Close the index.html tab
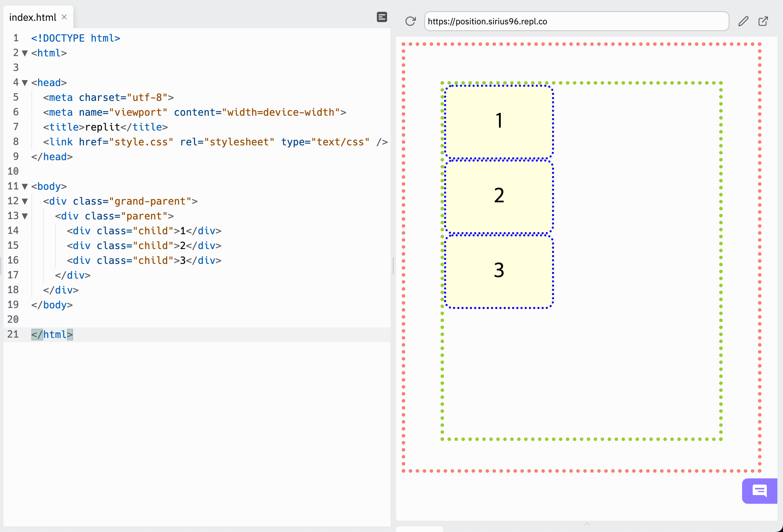Image resolution: width=783 pixels, height=532 pixels. [64, 17]
